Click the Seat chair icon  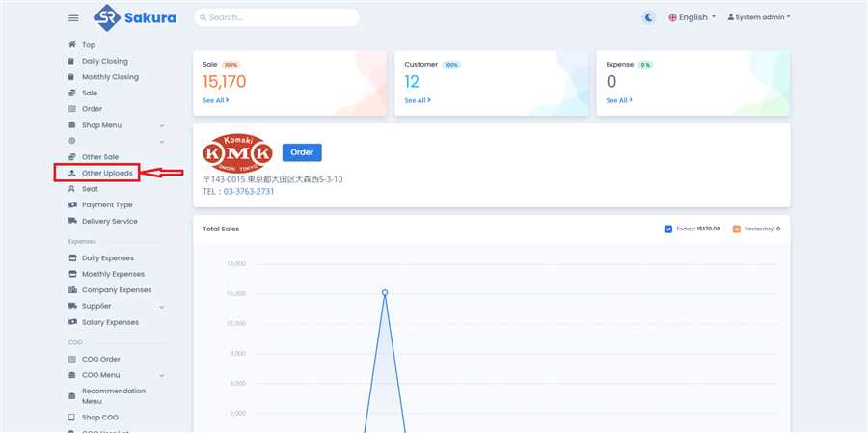coord(72,189)
